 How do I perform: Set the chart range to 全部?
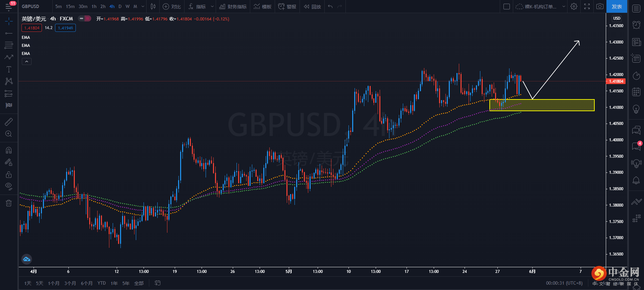click(139, 283)
